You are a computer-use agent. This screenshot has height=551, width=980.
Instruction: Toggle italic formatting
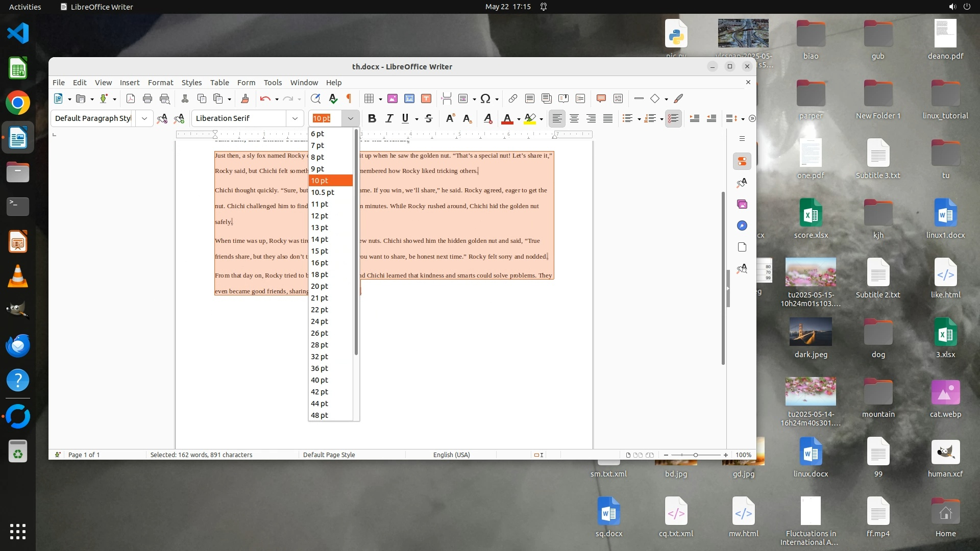tap(389, 118)
